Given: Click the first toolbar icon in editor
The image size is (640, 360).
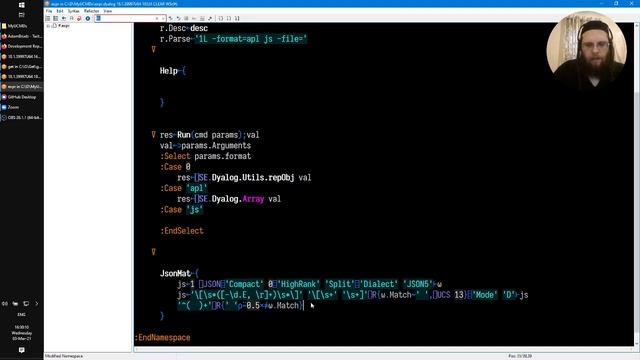Looking at the screenshot, I should tap(48, 18).
